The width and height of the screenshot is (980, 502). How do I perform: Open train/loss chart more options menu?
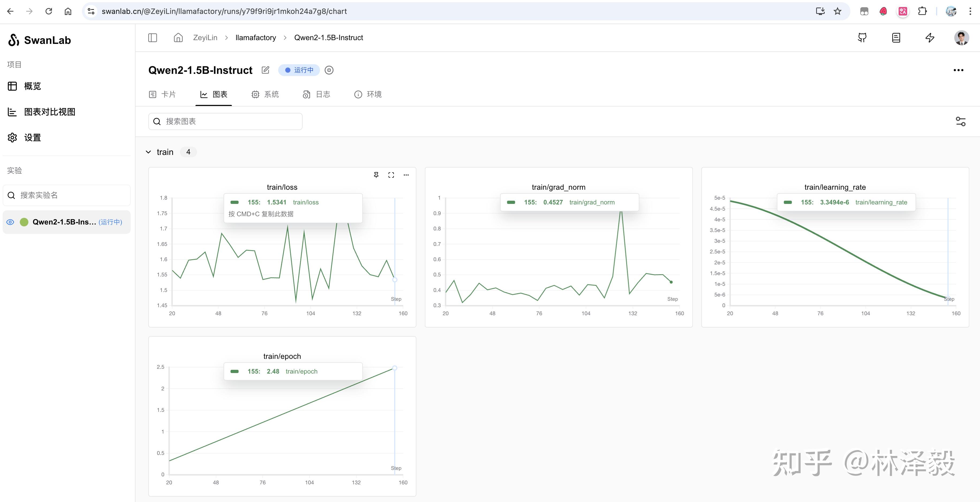coord(406,175)
